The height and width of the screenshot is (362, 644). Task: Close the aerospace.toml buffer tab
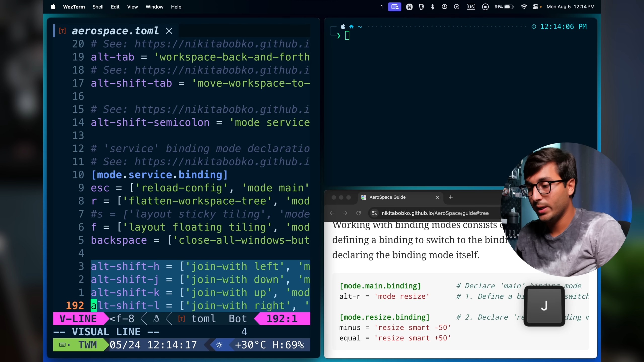(169, 31)
